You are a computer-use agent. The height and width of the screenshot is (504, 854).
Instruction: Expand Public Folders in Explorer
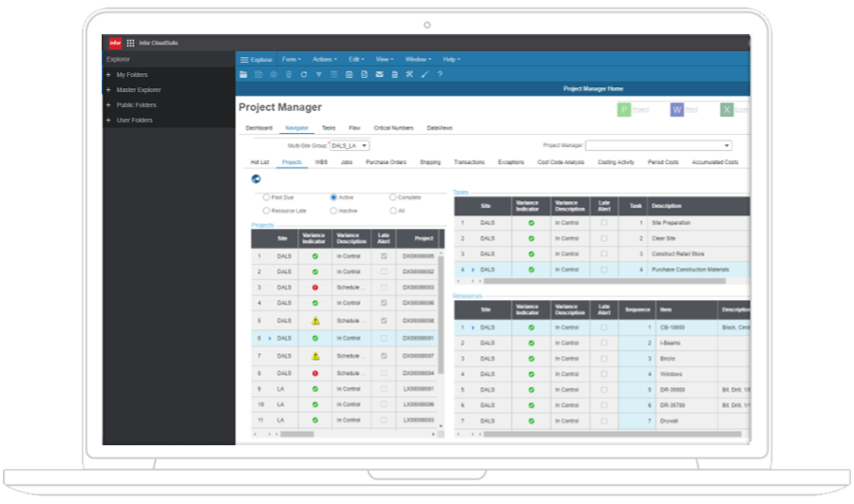point(108,105)
